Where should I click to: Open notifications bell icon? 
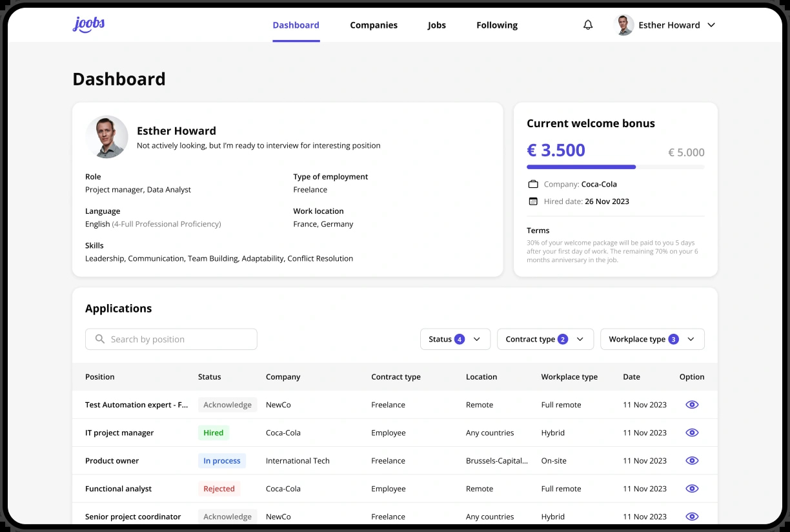[588, 25]
